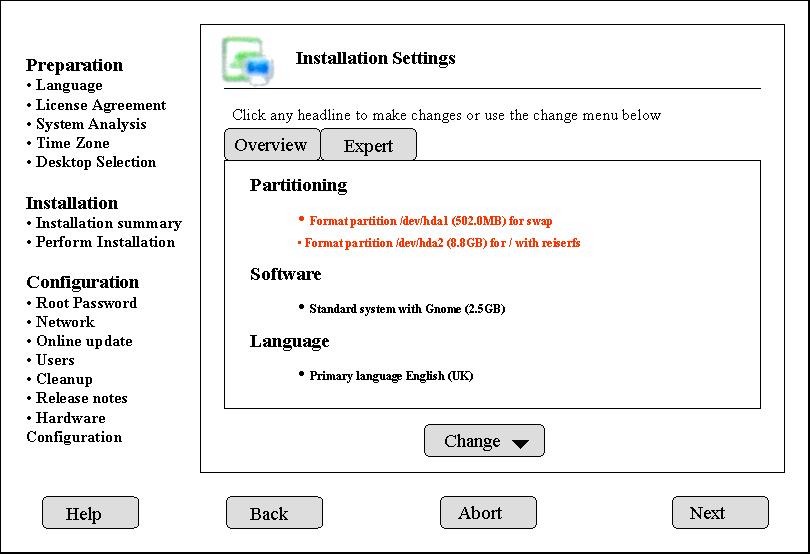The image size is (810, 554).
Task: Click the Installation section heading in sidebar
Action: [x=72, y=203]
